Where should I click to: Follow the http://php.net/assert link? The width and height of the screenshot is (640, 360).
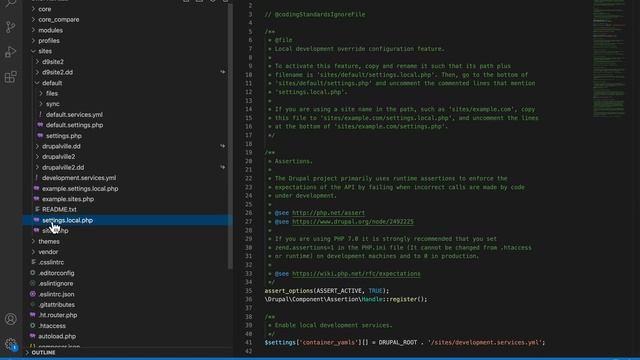tap(329, 213)
